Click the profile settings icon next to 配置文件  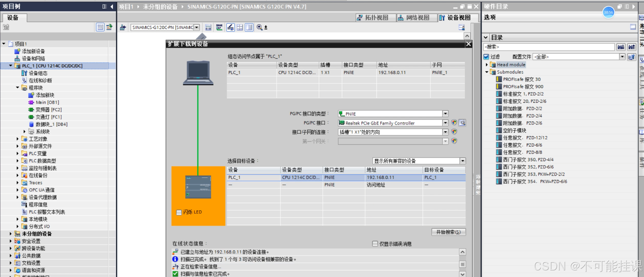click(x=632, y=57)
